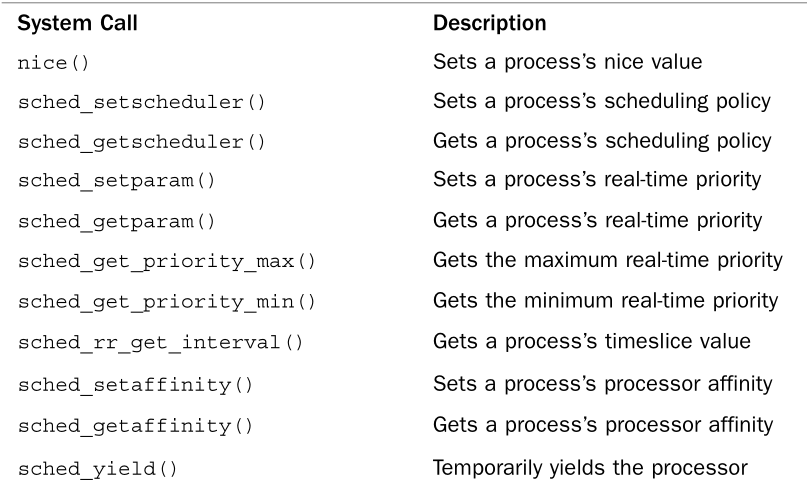This screenshot has width=807, height=493.
Task: Pick the sched_getparam() row name
Action: click(x=116, y=221)
